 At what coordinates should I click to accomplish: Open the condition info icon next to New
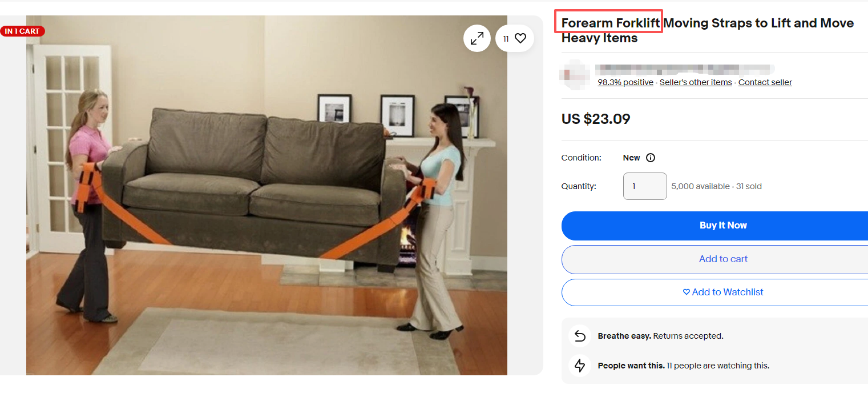coord(650,158)
